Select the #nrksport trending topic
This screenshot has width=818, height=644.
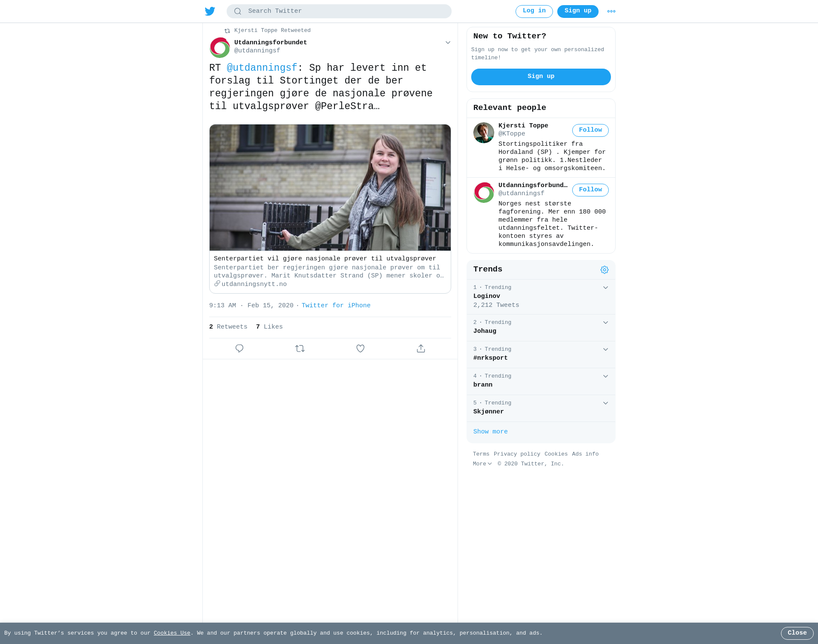tap(541, 355)
